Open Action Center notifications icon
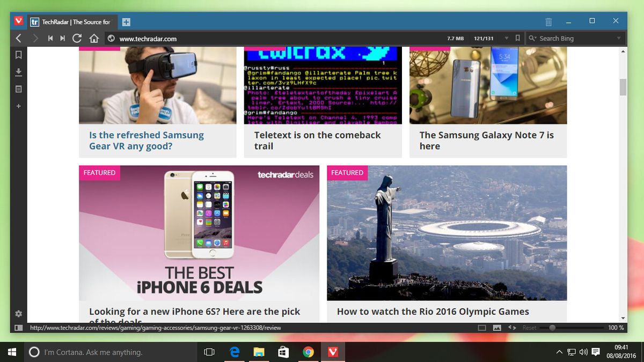This screenshot has height=362, width=644. point(596,352)
